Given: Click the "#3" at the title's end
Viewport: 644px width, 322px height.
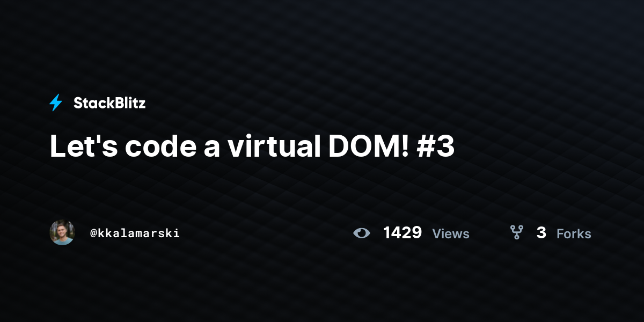Looking at the screenshot, I should (x=436, y=147).
